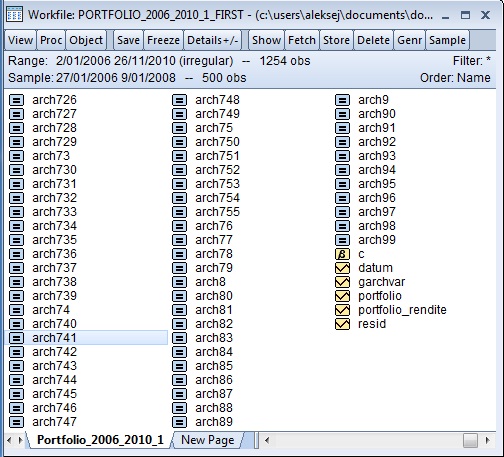
Task: Click the equation icon next to arch730
Action: pos(16,170)
